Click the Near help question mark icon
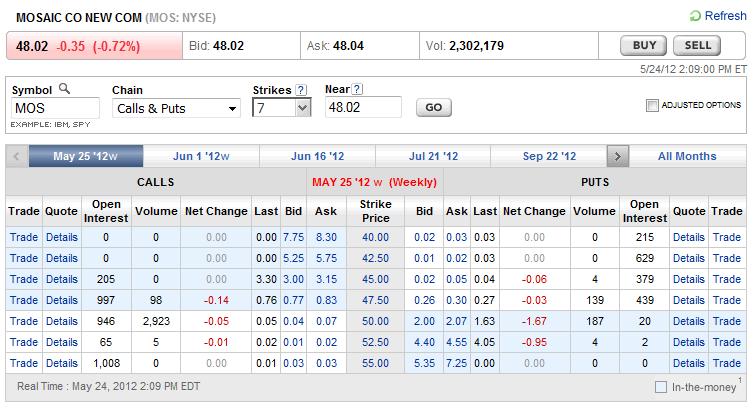753x409 pixels. tap(358, 90)
